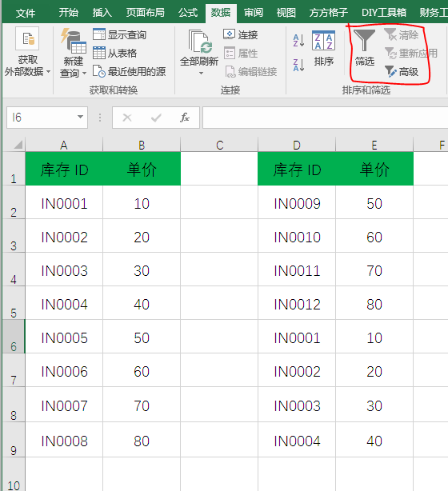Open the Sort (排序) dialog icon
This screenshot has height=491, width=448.
pyautogui.click(x=324, y=41)
